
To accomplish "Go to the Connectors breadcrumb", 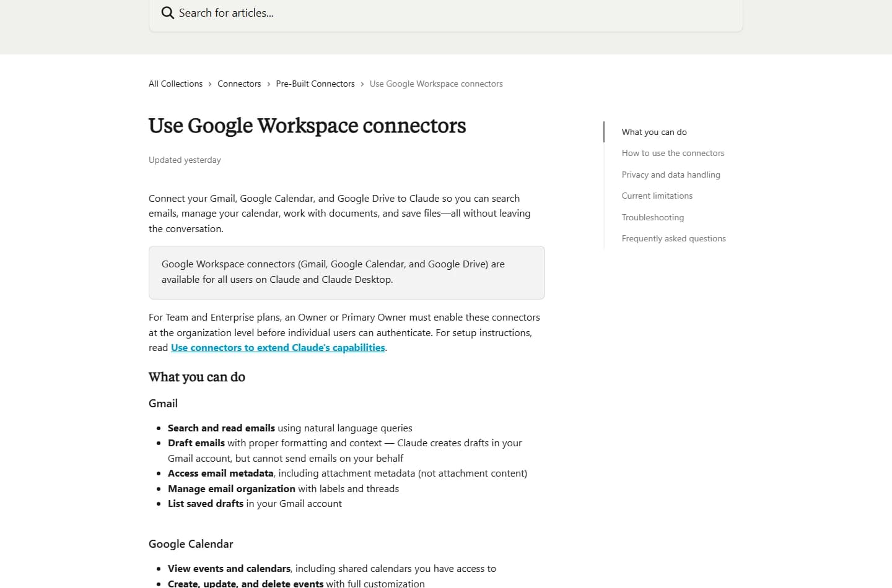I will [x=239, y=84].
